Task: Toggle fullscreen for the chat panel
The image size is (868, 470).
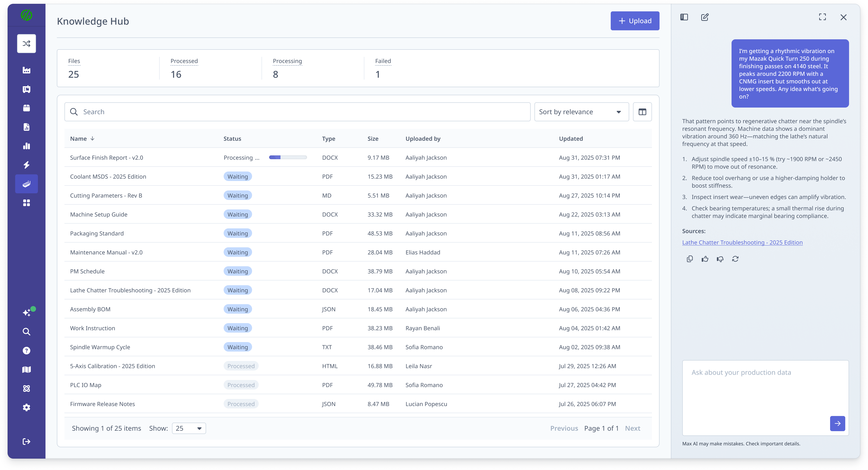Action: click(x=823, y=17)
